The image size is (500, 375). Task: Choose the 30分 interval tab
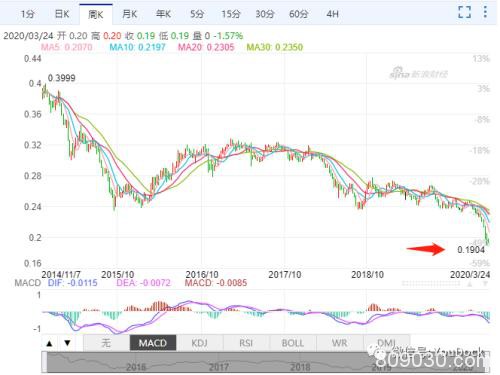click(x=265, y=14)
